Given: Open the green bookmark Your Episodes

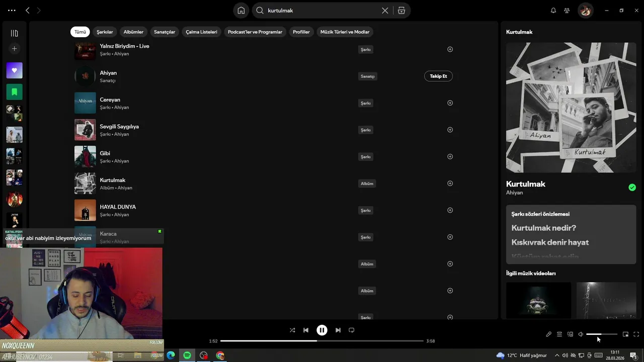Looking at the screenshot, I should point(14,92).
